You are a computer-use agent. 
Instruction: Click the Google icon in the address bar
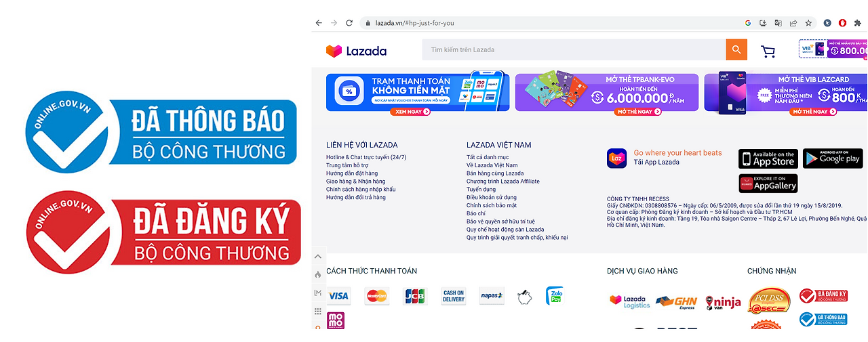pyautogui.click(x=748, y=23)
